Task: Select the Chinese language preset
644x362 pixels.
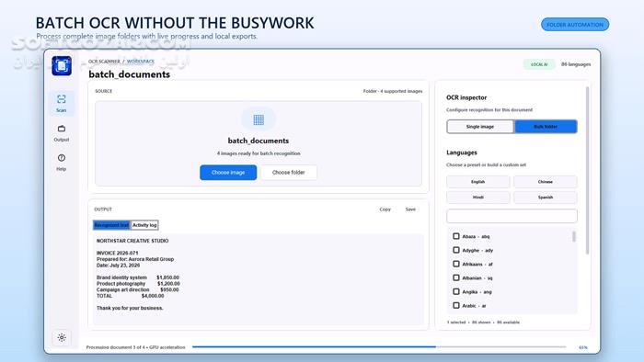Action: click(545, 182)
